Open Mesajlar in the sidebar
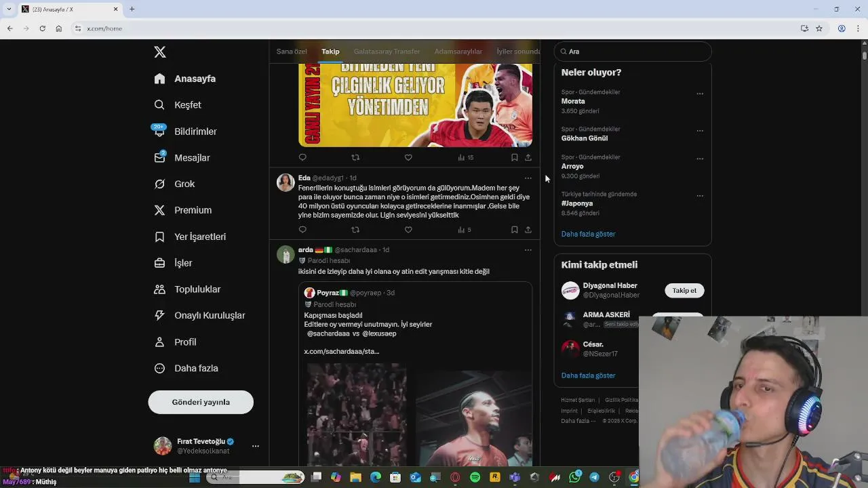This screenshot has width=868, height=488. [182, 158]
